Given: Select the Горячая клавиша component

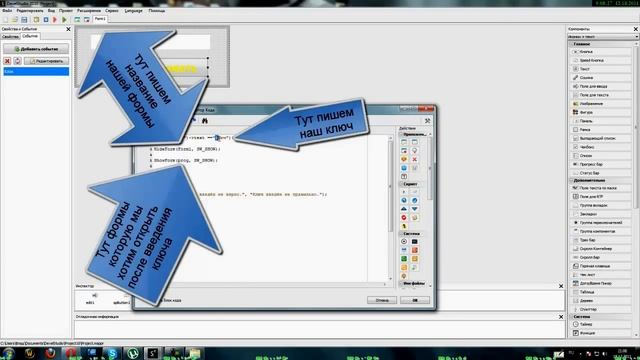Looking at the screenshot, I should tap(600, 266).
